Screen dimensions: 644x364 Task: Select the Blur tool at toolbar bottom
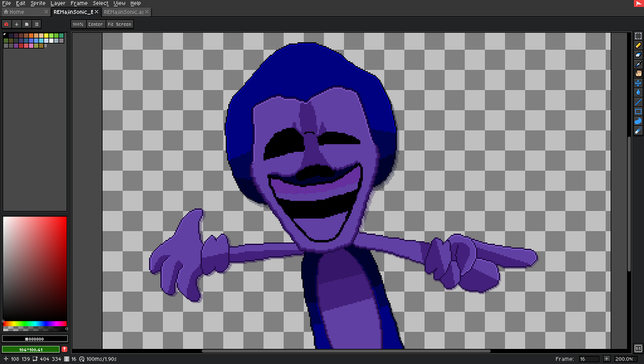638,131
